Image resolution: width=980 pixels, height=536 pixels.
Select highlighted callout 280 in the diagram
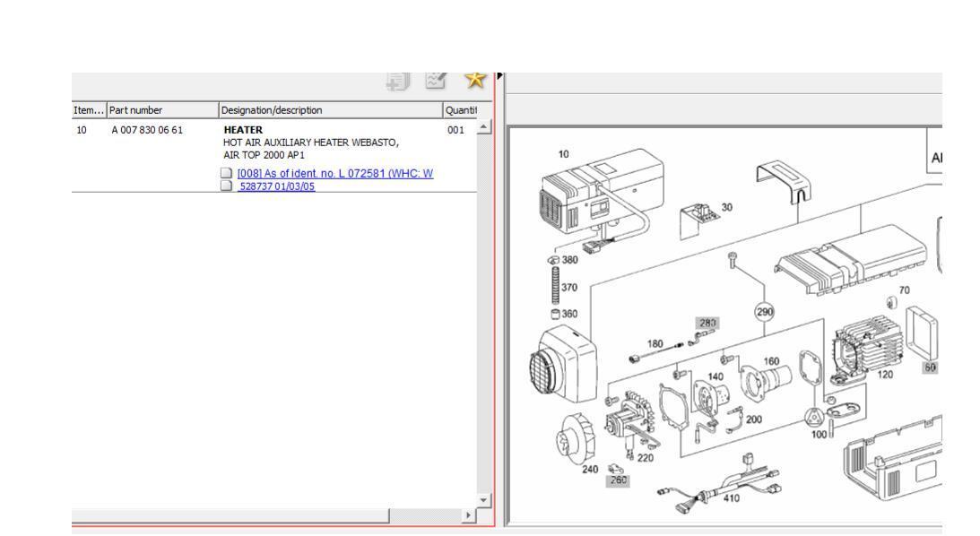point(707,323)
